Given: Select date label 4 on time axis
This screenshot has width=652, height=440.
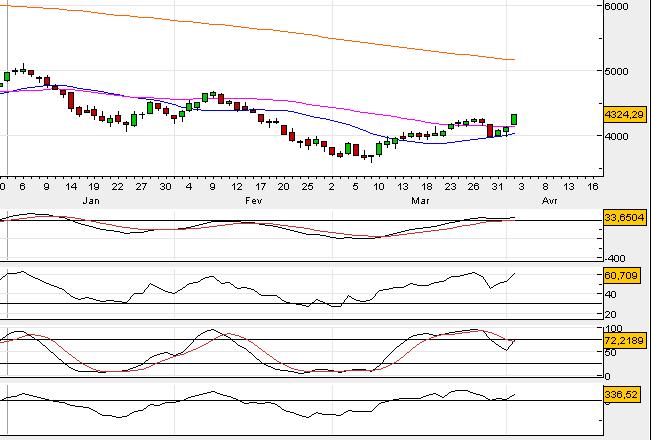Looking at the screenshot, I should (x=189, y=187).
